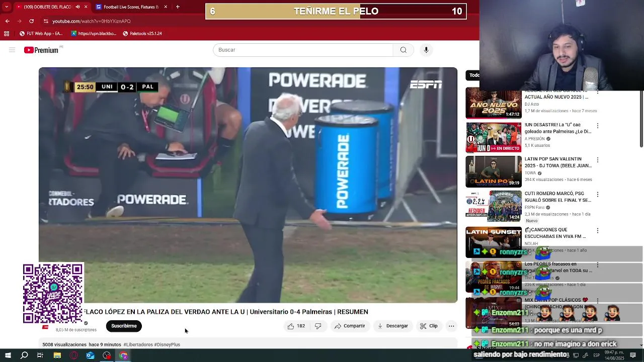This screenshot has width=644, height=362.
Task: Open the YouTube guide hamburger menu
Action: [x=12, y=50]
